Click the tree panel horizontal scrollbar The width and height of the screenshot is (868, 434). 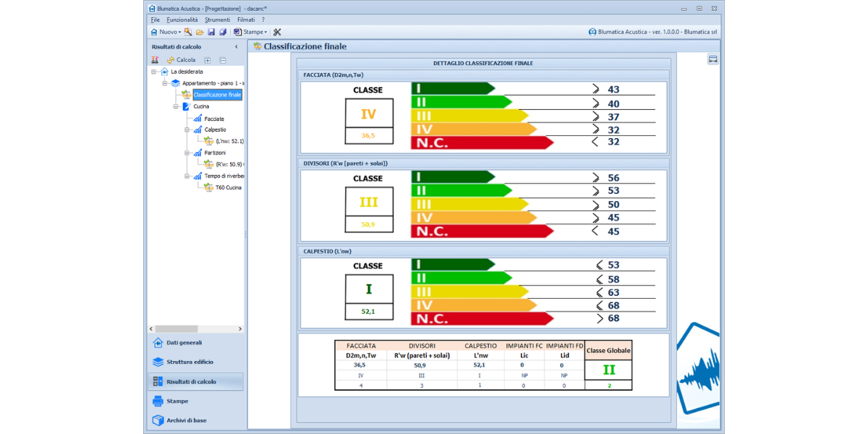tap(176, 329)
